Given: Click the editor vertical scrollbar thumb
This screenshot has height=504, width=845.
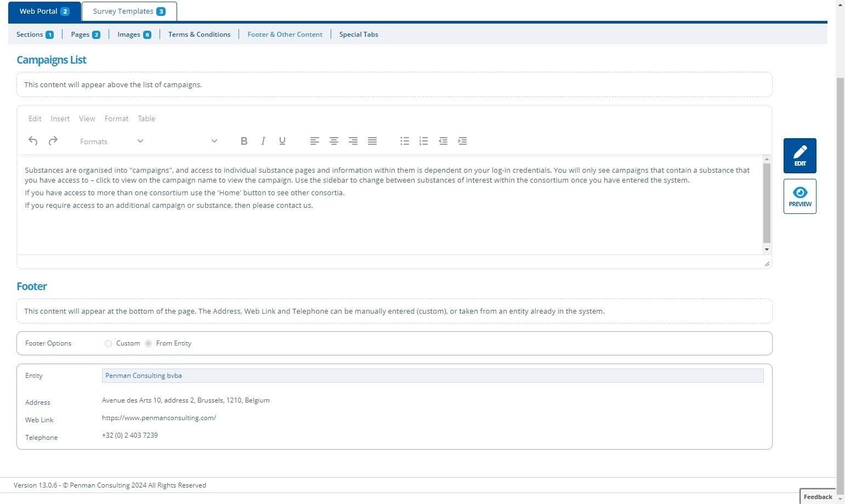Looking at the screenshot, I should pos(767,203).
